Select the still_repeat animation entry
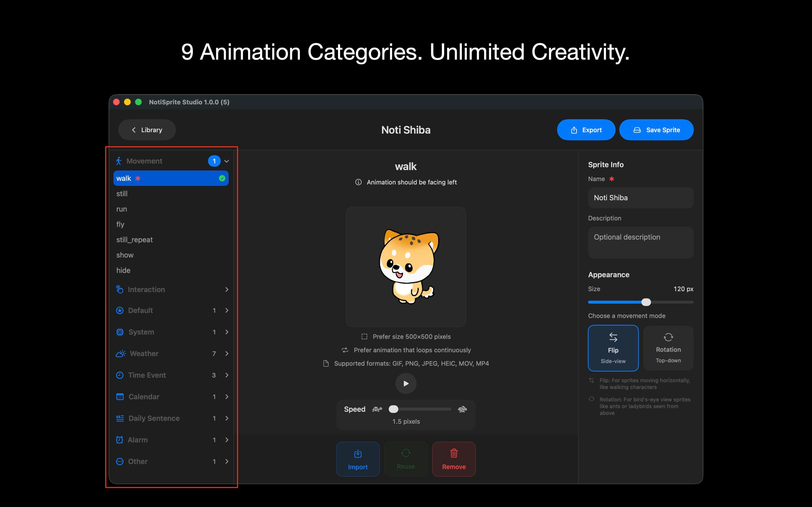Image resolution: width=812 pixels, height=507 pixels. tap(134, 239)
